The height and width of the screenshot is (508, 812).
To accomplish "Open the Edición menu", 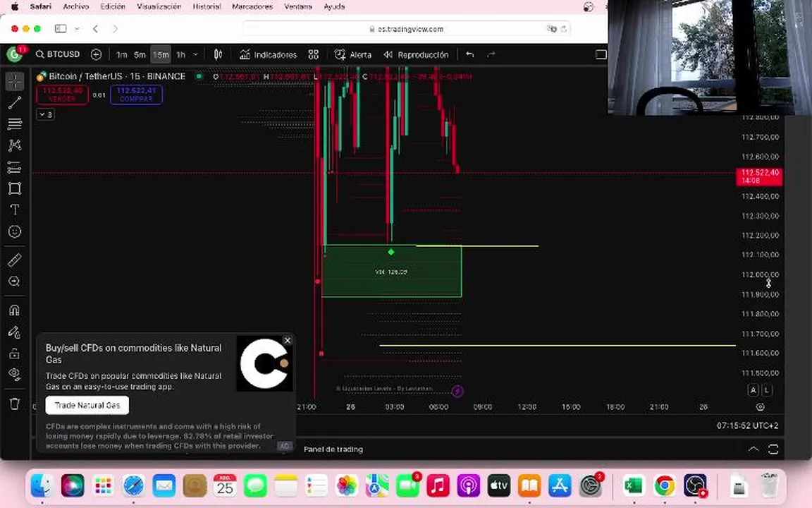I will (113, 7).
